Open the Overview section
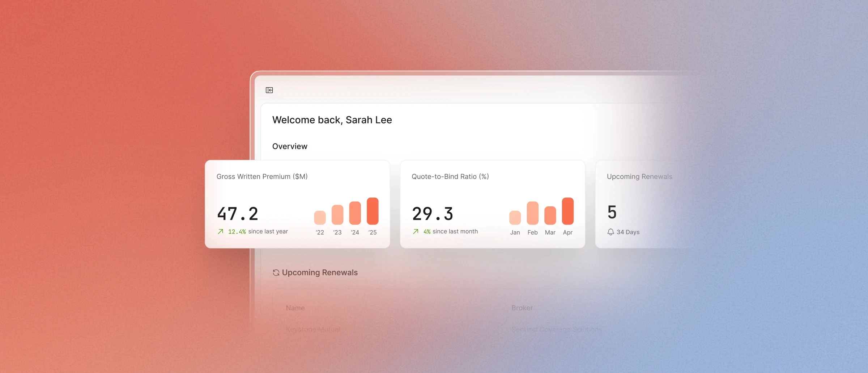This screenshot has width=868, height=373. pos(290,146)
